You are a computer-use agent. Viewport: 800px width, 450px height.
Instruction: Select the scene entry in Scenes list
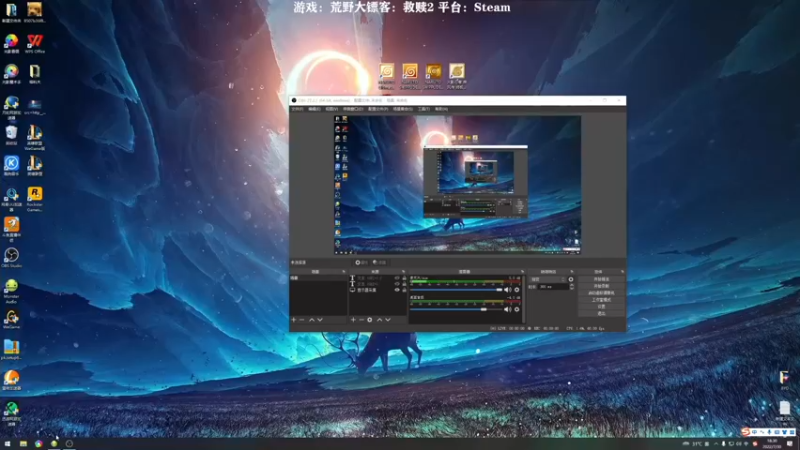pos(318,278)
